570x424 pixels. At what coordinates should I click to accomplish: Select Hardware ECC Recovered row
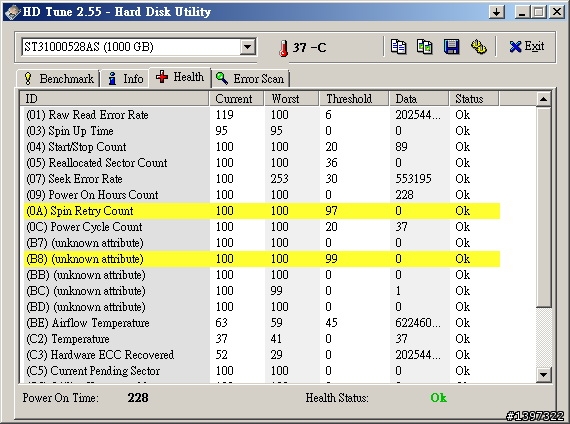(x=262, y=355)
